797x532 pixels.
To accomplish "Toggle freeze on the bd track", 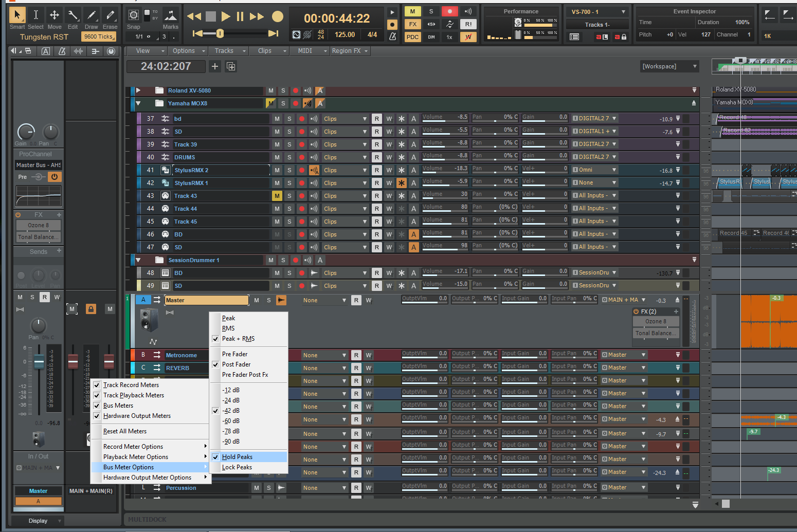I will click(x=401, y=119).
